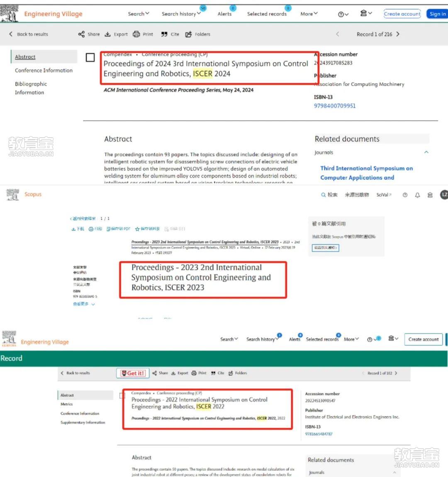Click the red Get it! button
The image size is (448, 477).
pyautogui.click(x=133, y=373)
